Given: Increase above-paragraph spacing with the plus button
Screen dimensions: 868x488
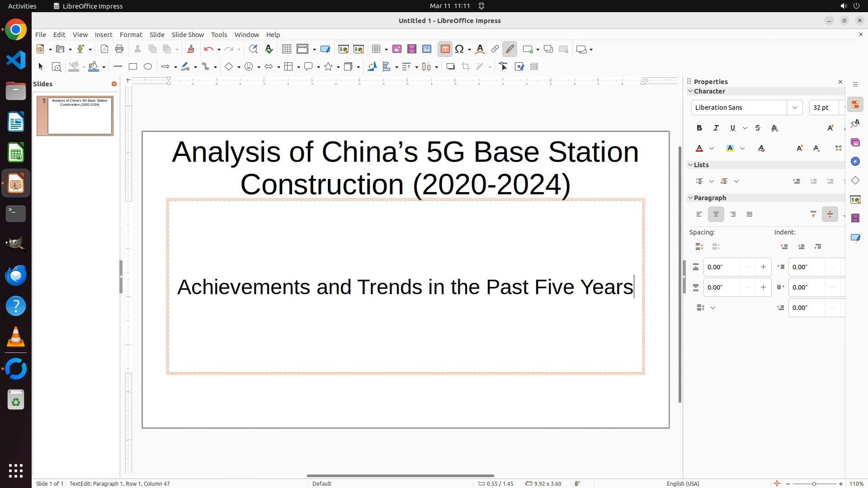Looking at the screenshot, I should [764, 267].
